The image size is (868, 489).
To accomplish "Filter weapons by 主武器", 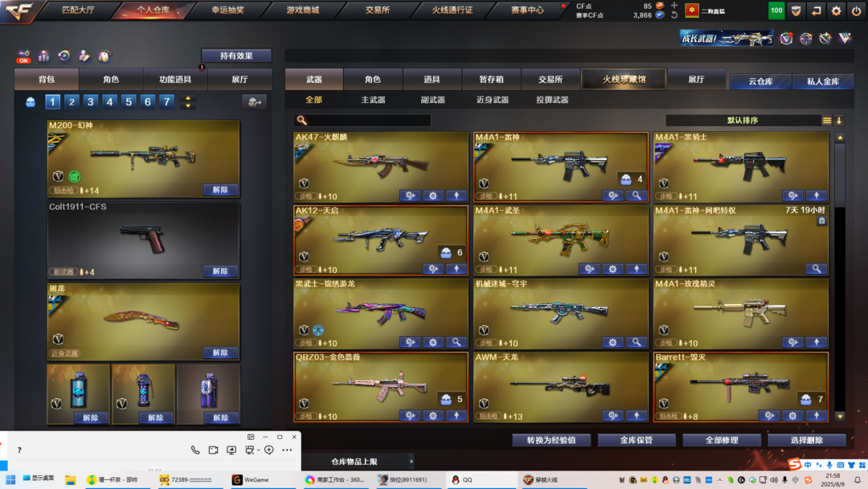I will [x=373, y=101].
